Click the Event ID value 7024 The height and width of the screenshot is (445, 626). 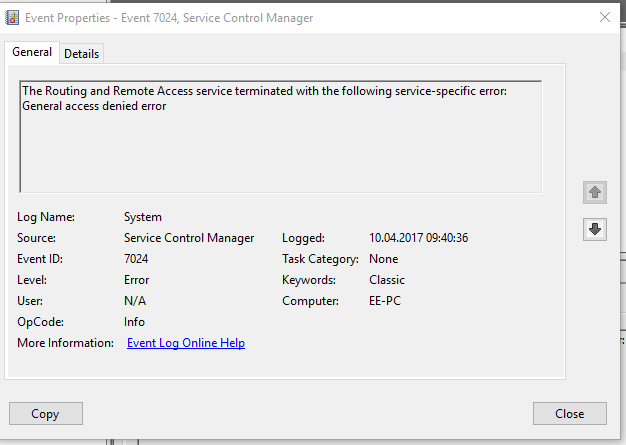coord(136,259)
